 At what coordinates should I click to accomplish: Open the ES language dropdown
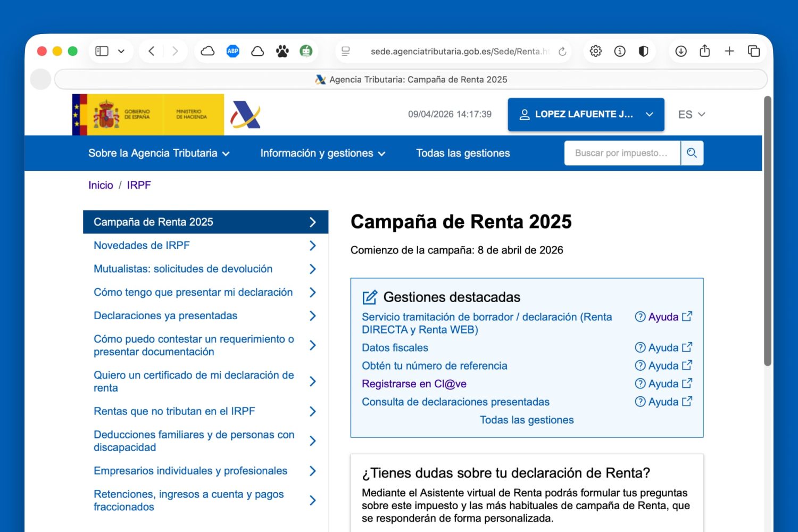pos(691,114)
